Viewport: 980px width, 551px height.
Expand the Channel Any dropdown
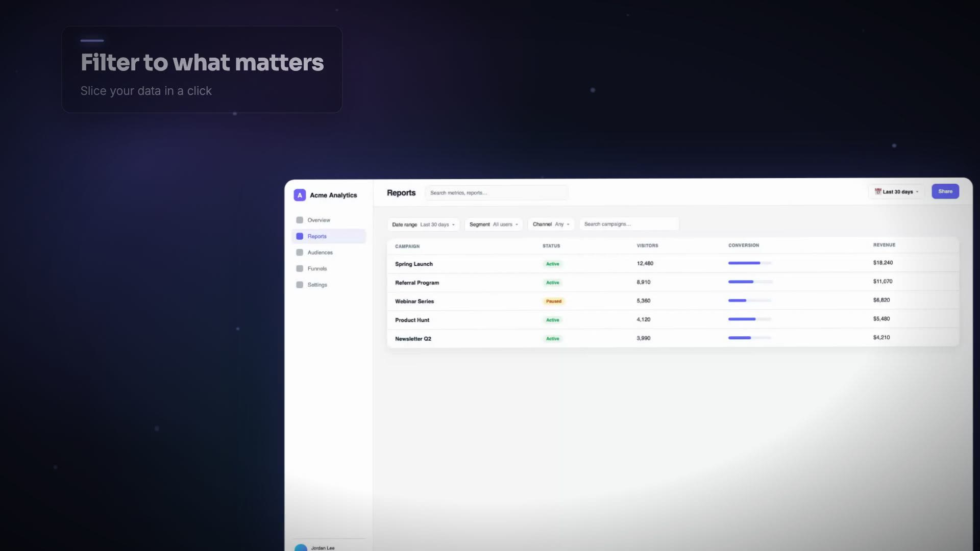coord(551,224)
